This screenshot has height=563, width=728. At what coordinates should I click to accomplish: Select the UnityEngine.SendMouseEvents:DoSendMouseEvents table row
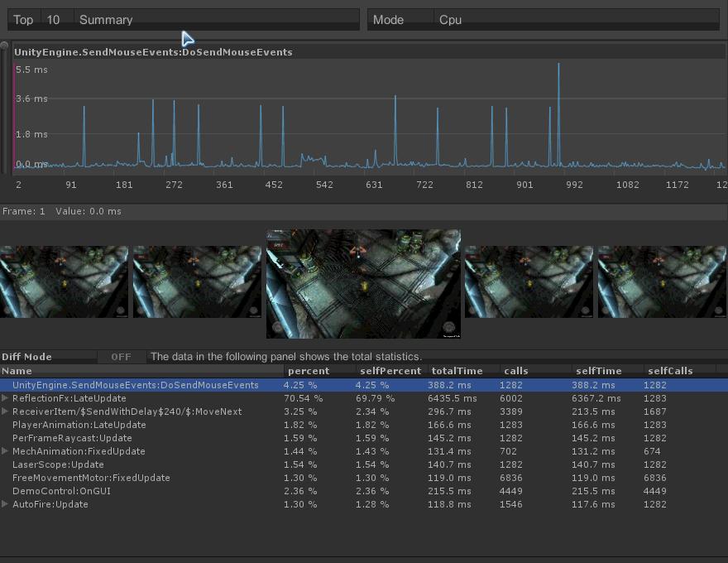[x=364, y=385]
